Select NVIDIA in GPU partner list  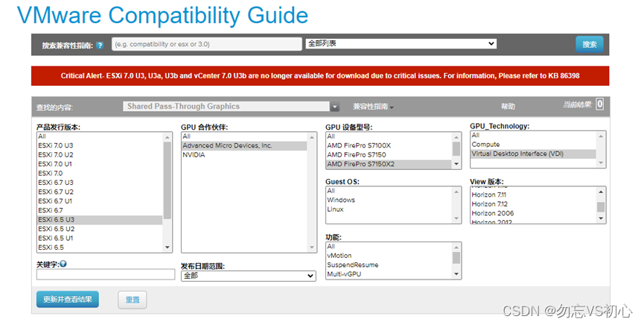click(x=244, y=155)
